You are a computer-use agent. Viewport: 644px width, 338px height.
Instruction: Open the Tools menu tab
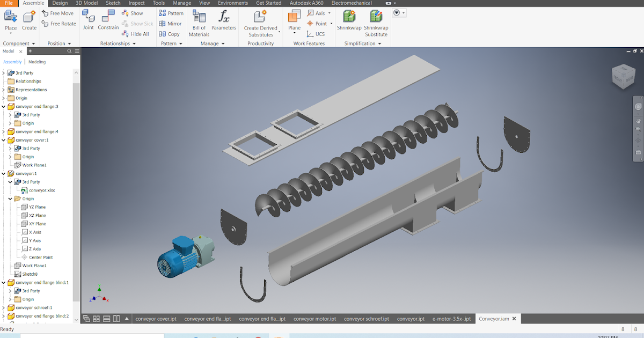pos(158,3)
